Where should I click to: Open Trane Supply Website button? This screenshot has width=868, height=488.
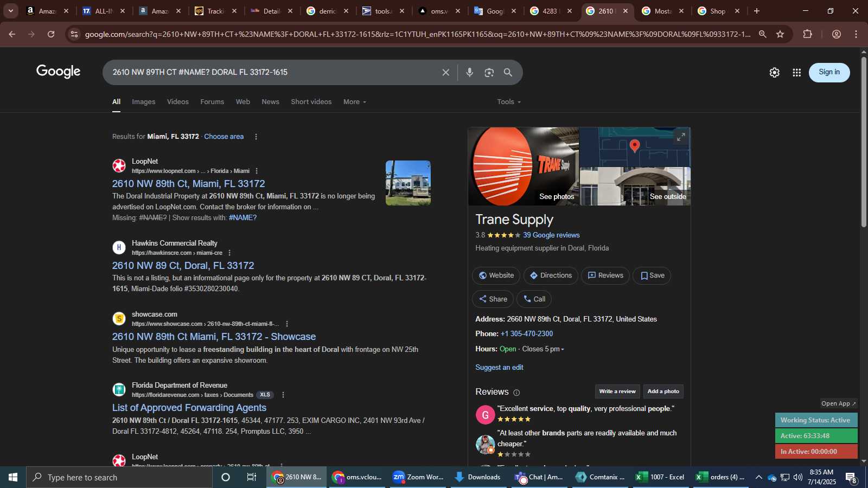(496, 275)
